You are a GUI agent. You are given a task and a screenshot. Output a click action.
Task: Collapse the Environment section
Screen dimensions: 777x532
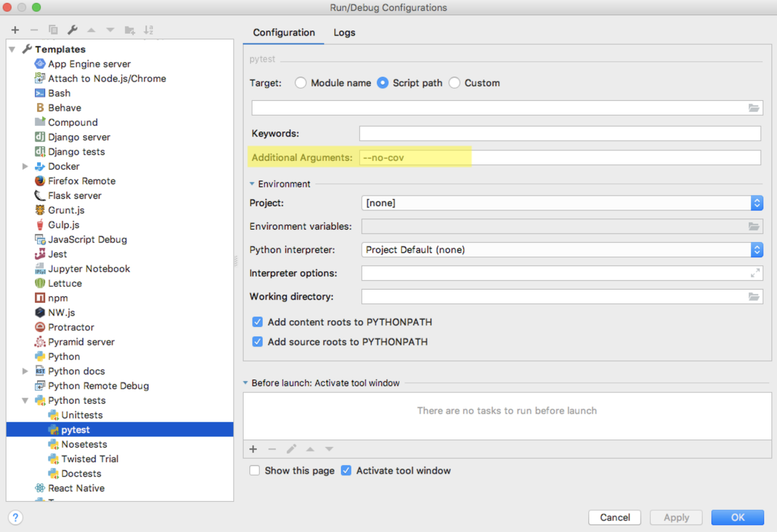point(252,184)
